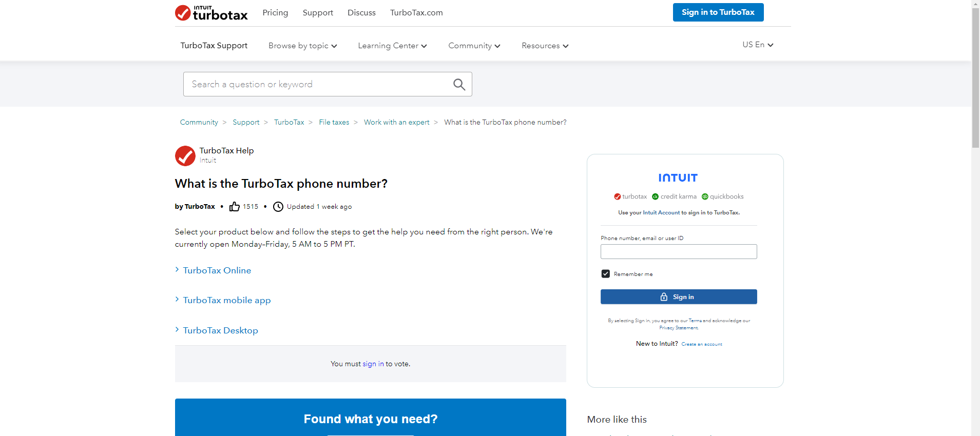This screenshot has width=980, height=436.
Task: Click the page vertical scrollbar thumb
Action: (975, 77)
